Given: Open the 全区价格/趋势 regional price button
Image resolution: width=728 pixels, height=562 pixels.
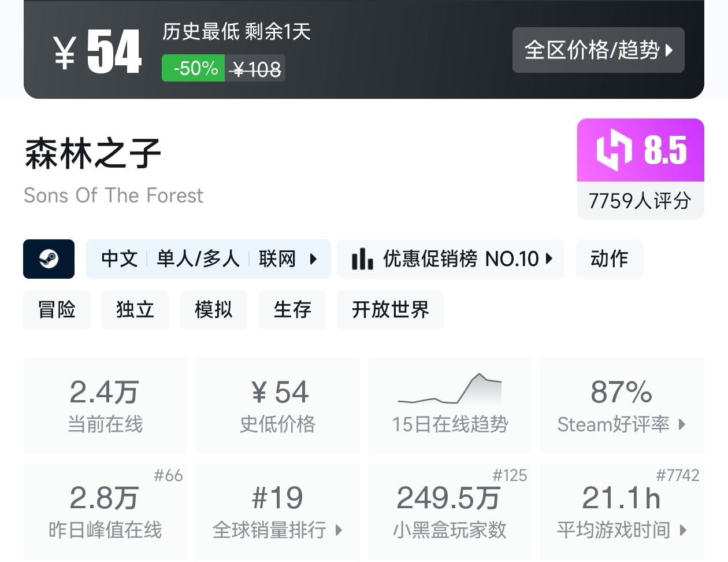Looking at the screenshot, I should [x=598, y=50].
